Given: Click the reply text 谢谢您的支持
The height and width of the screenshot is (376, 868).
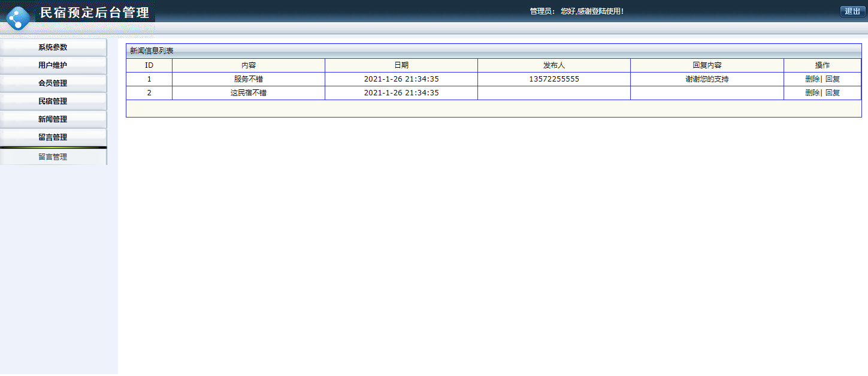Looking at the screenshot, I should pos(707,79).
